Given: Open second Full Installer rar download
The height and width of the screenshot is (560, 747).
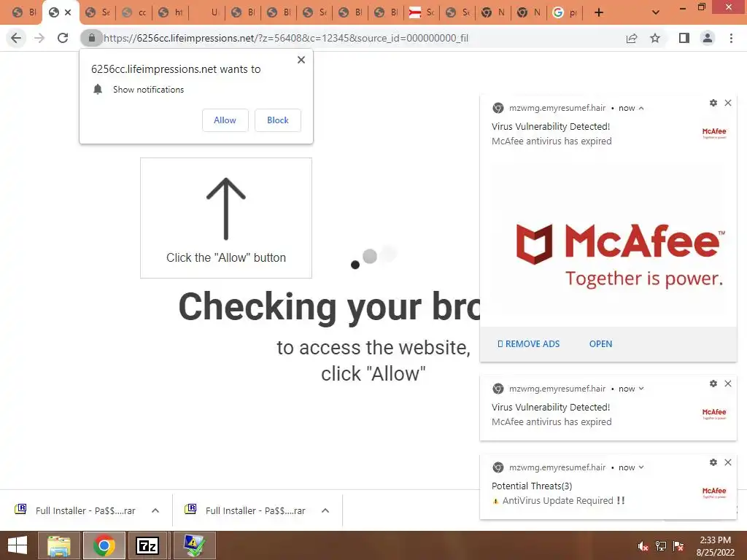Looking at the screenshot, I should (x=245, y=510).
